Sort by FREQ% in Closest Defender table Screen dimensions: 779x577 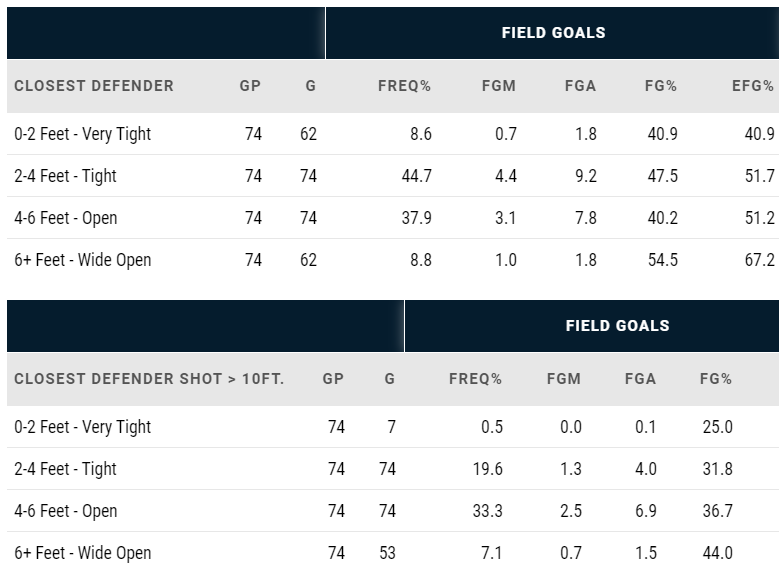pyautogui.click(x=404, y=86)
